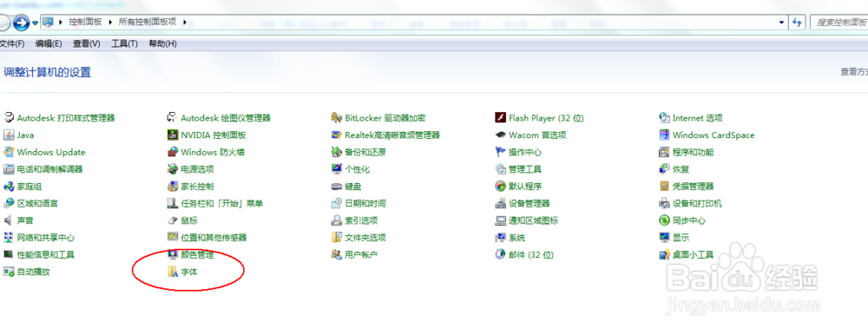Expand arrow after 所有控制面板项 breadcrumb
868x335 pixels.
[184, 23]
